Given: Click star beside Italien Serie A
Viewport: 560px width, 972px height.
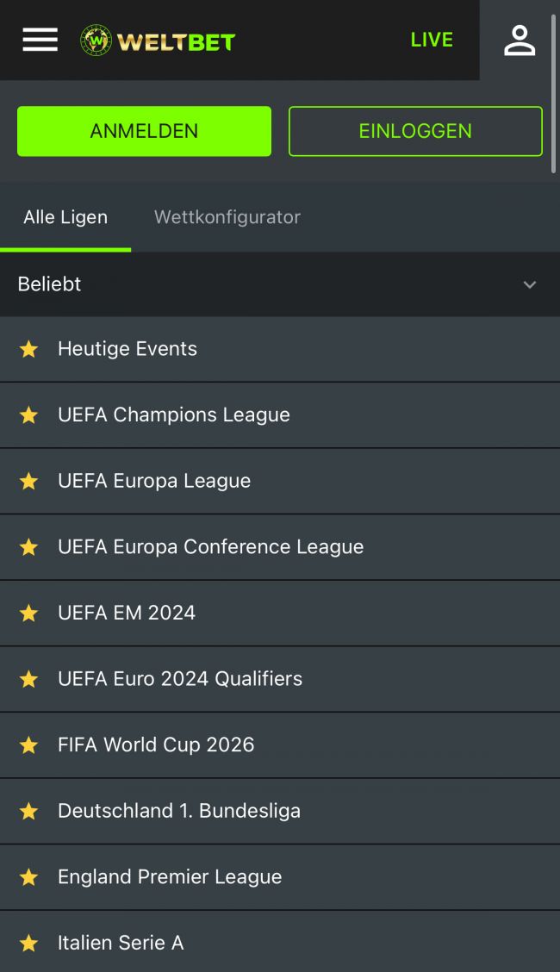Looking at the screenshot, I should (29, 943).
